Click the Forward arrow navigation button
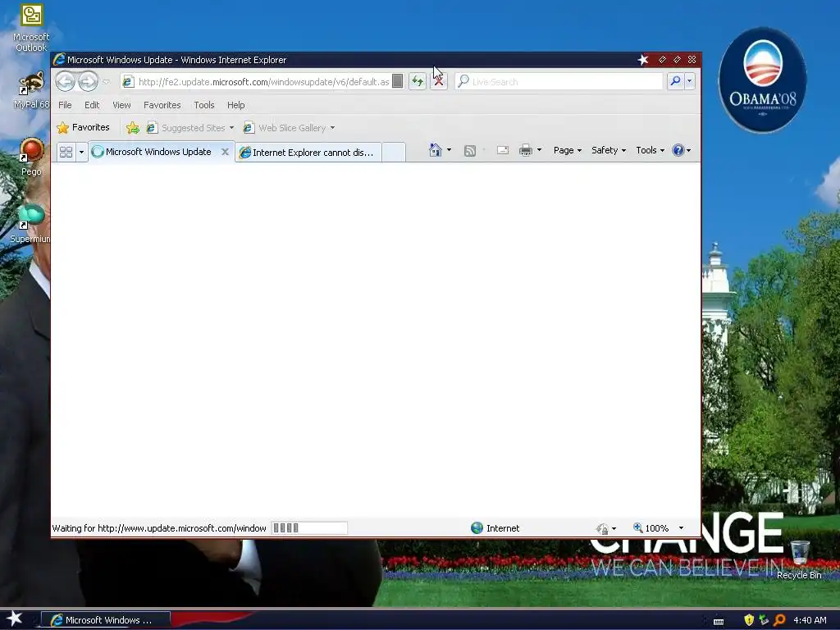Viewport: 840px width, 630px height. pos(88,82)
